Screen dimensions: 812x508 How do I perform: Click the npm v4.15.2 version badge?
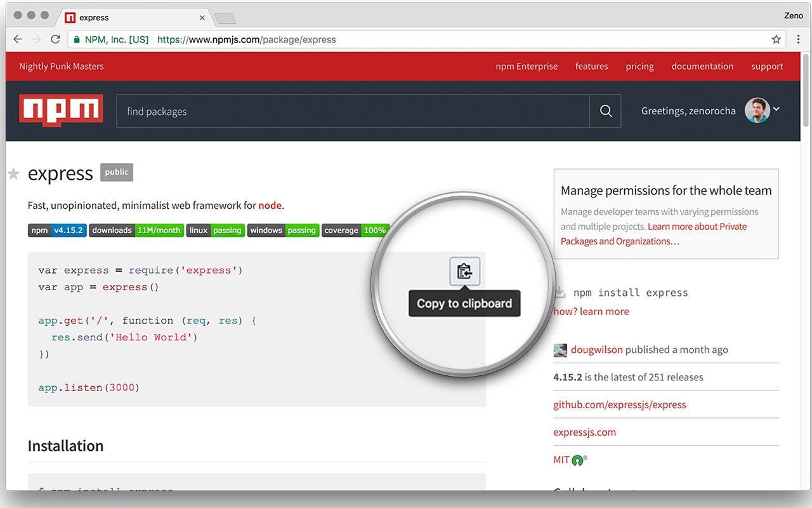click(57, 231)
